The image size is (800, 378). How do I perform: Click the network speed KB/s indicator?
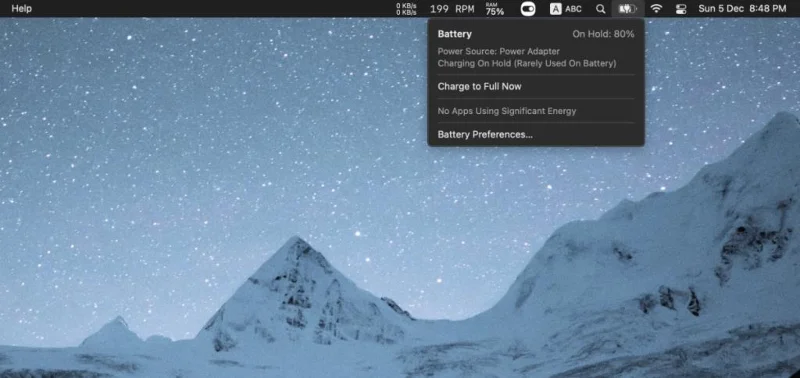pos(407,9)
